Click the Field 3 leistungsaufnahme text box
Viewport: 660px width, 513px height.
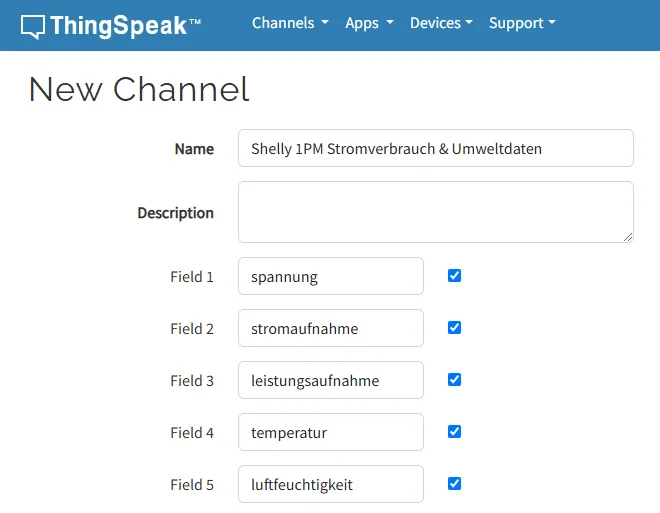[330, 380]
